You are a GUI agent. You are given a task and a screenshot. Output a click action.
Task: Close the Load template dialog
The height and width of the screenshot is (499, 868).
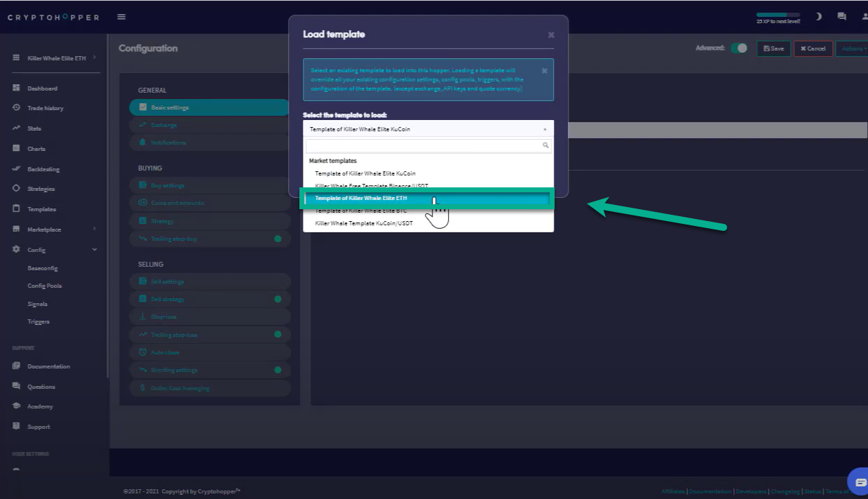pyautogui.click(x=551, y=34)
